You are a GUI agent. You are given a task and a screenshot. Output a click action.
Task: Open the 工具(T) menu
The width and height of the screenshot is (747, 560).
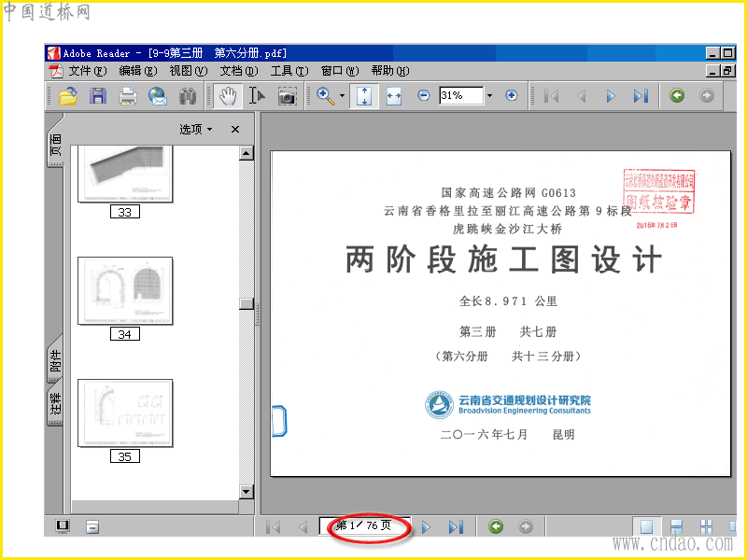[x=289, y=71]
